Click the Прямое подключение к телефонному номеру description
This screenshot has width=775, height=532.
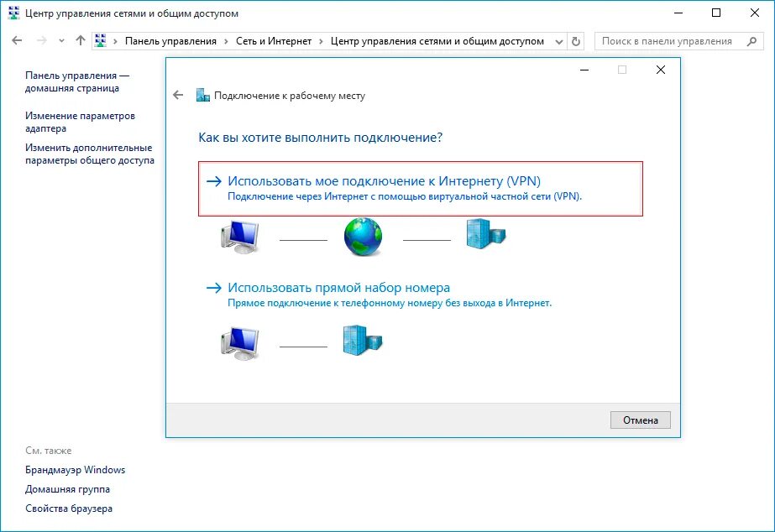[390, 303]
